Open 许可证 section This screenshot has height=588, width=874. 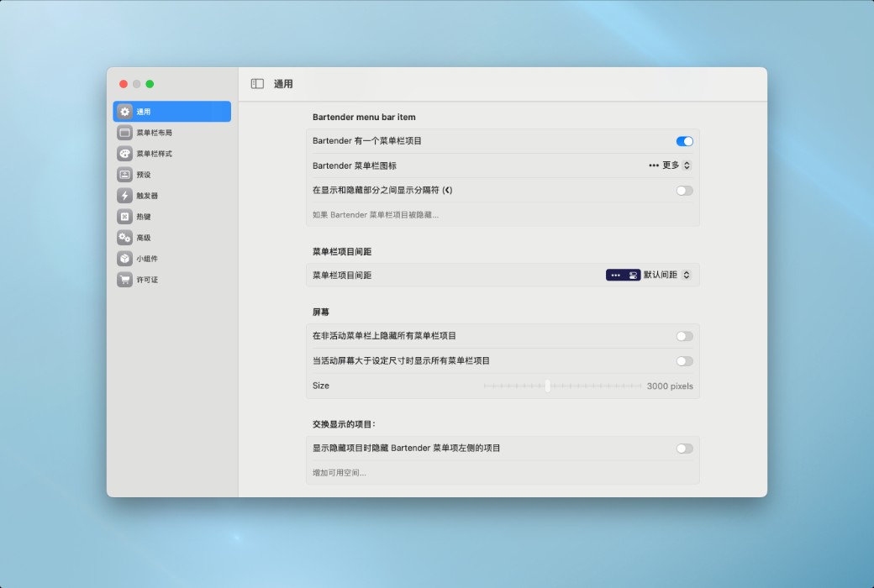pos(171,279)
